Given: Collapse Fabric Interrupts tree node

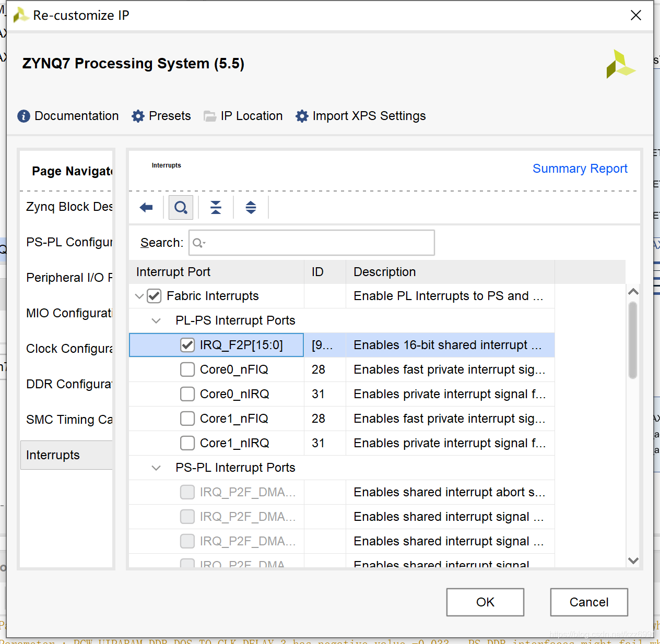Looking at the screenshot, I should pos(139,296).
